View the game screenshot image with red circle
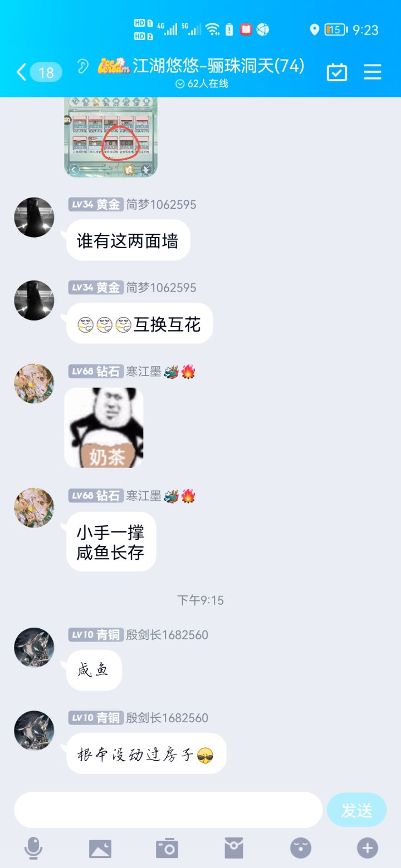401x868 pixels. click(111, 137)
